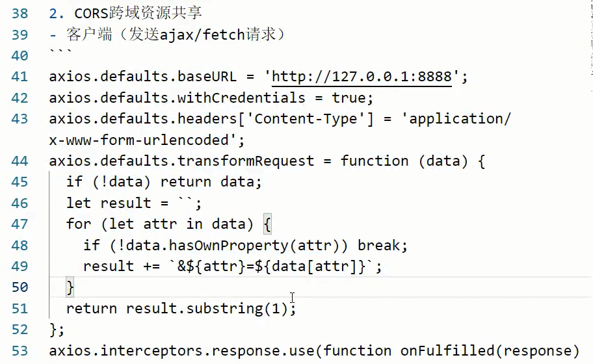The width and height of the screenshot is (593, 364).
Task: Click transformRequest on line 44
Action: pos(246,161)
